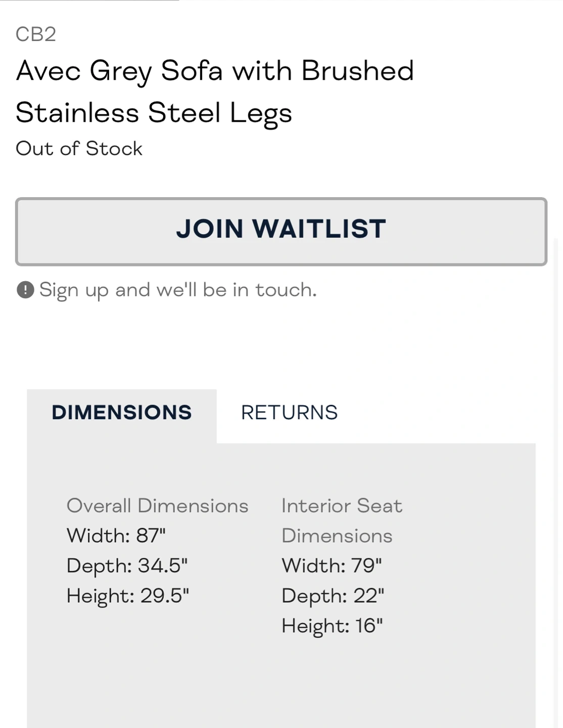Image resolution: width=563 pixels, height=728 pixels.
Task: Click the word "Brushed" in the product title
Action: (357, 70)
